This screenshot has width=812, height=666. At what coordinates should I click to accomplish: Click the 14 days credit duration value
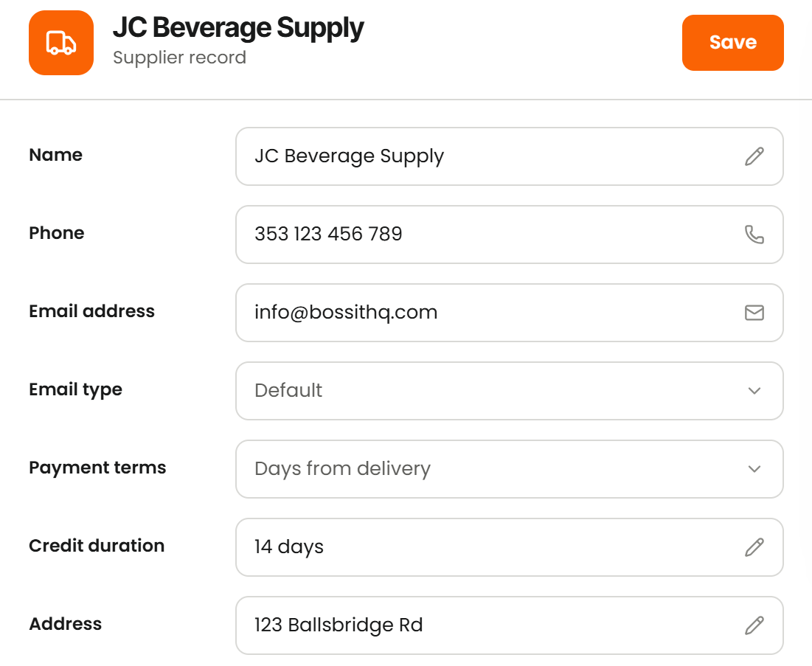[x=289, y=547]
